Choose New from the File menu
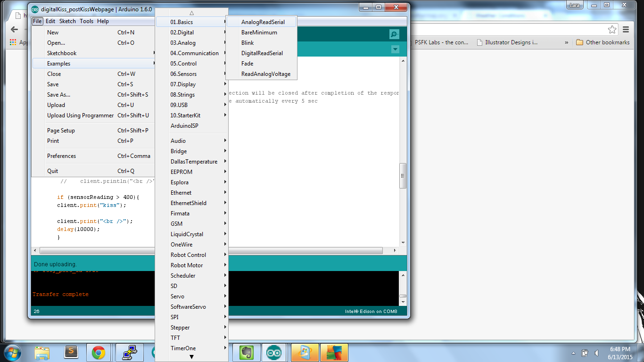This screenshot has width=644, height=362. [94, 33]
